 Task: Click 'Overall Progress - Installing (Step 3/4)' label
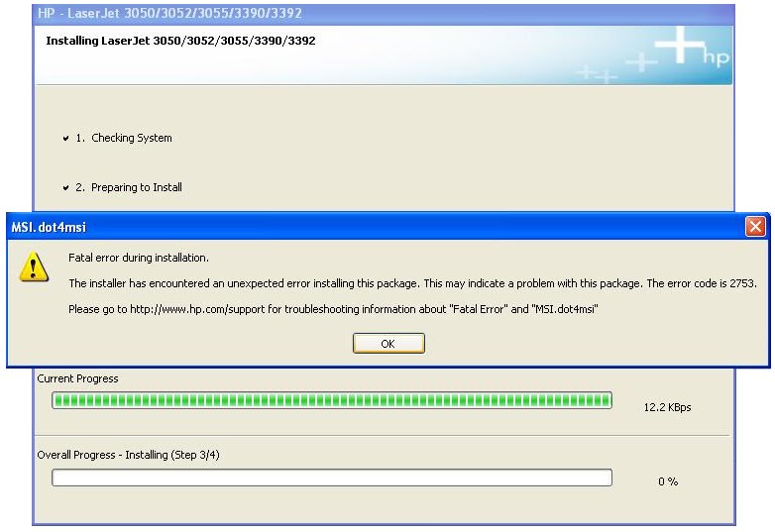128,455
